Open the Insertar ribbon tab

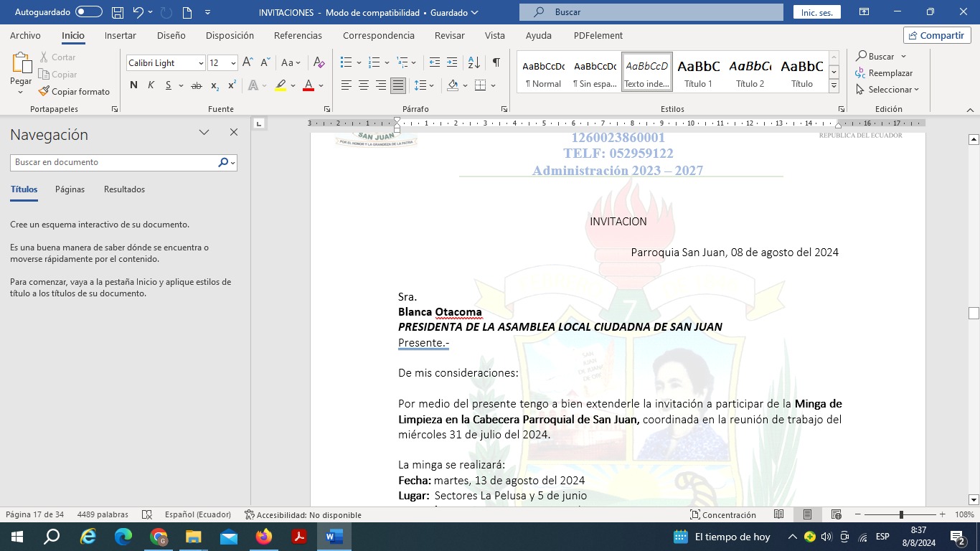(x=120, y=36)
